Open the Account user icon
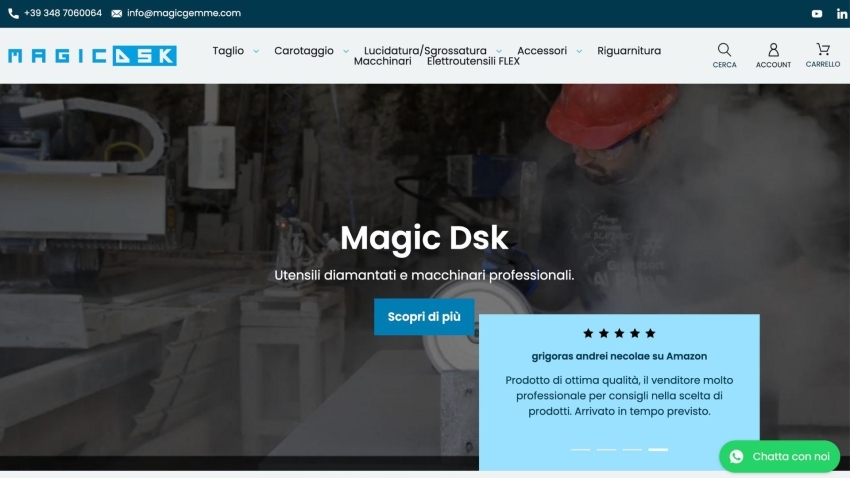The image size is (850, 478). 773,50
